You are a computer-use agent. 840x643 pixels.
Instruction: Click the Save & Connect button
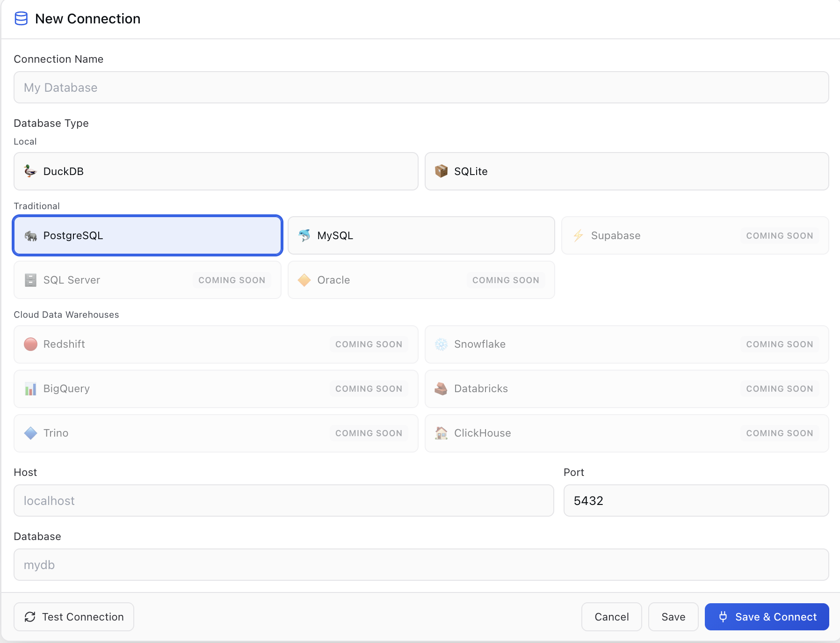[767, 617]
